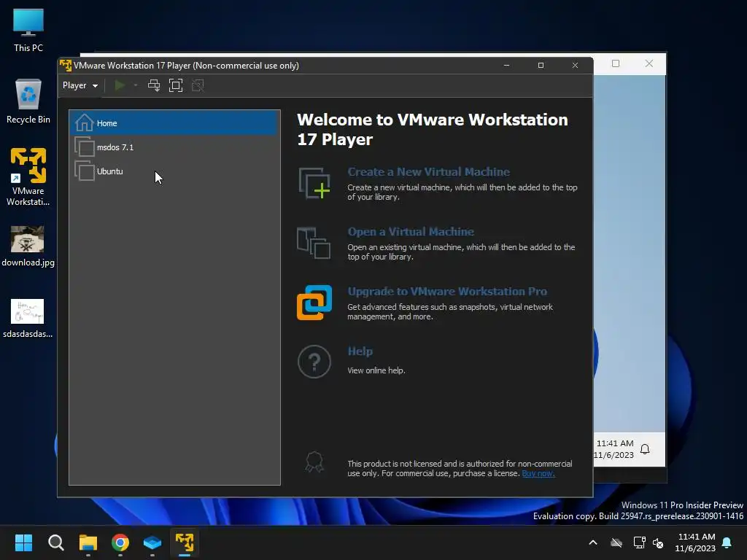Close the background window behind VMware

coord(649,64)
